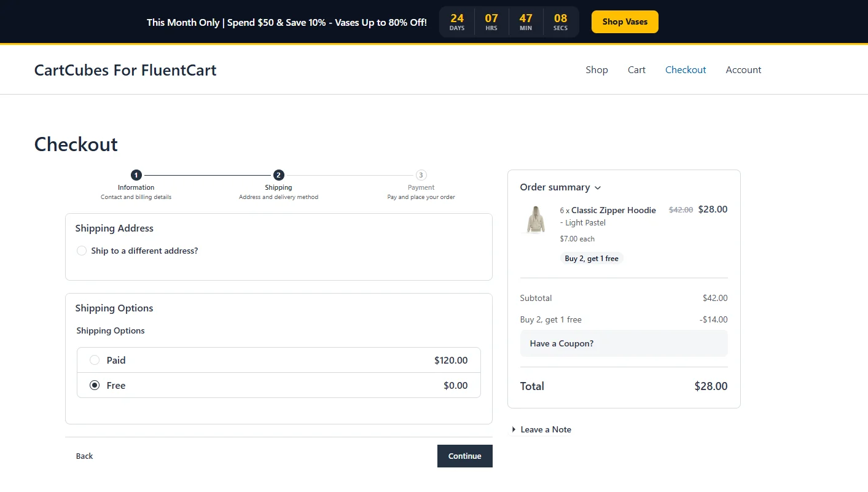Click the $120.00 paid shipping price
Screen dimensions: 868x492
[451, 361]
